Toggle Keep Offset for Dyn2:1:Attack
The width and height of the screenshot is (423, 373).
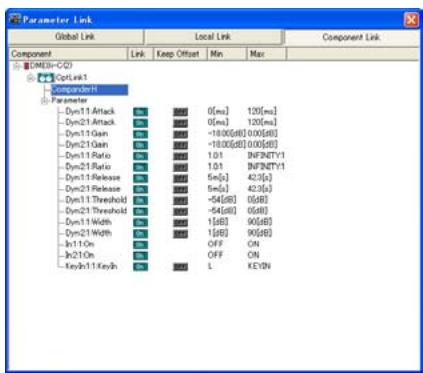180,123
